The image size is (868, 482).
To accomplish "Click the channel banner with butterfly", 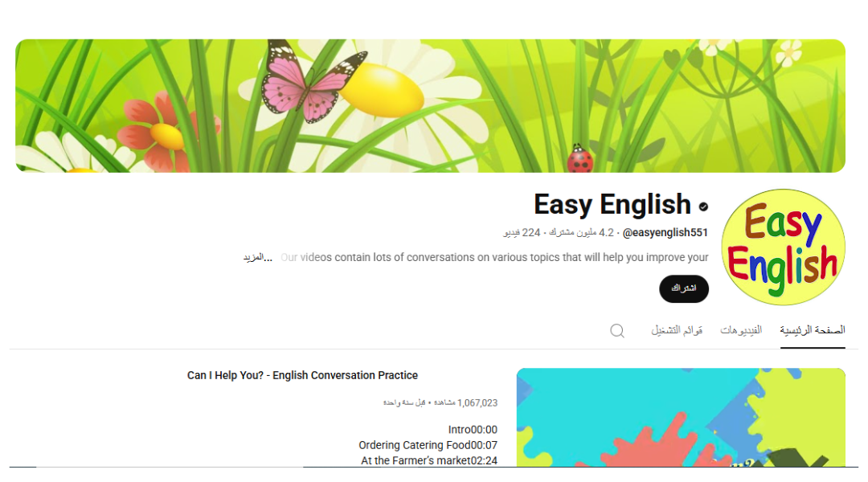I will 430,106.
